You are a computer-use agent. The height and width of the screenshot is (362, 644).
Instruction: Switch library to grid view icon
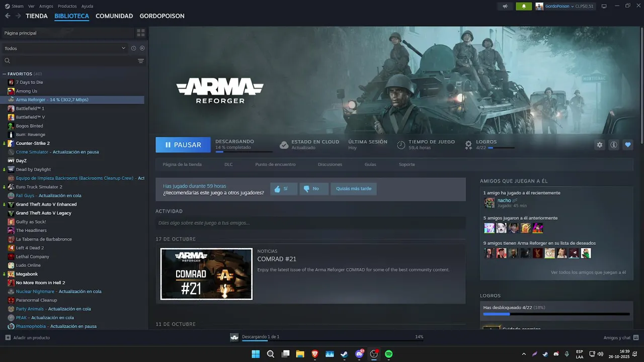click(x=141, y=33)
